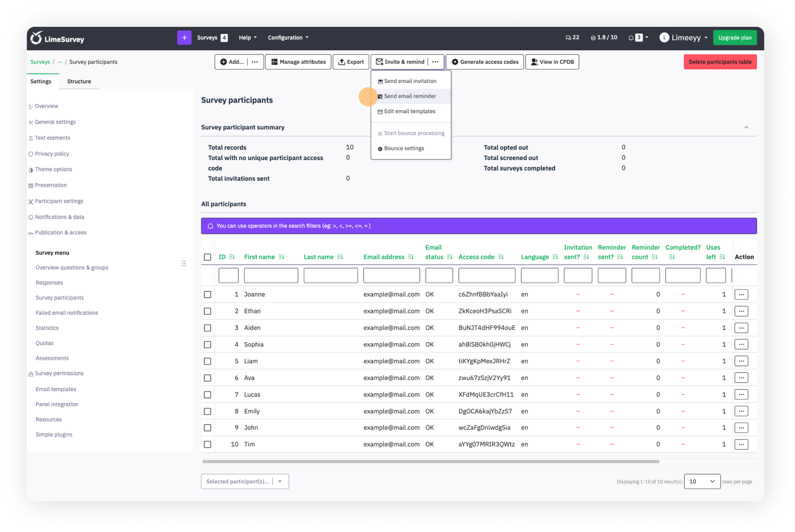
Task: Click the sort icon beside First name
Action: [x=281, y=257]
